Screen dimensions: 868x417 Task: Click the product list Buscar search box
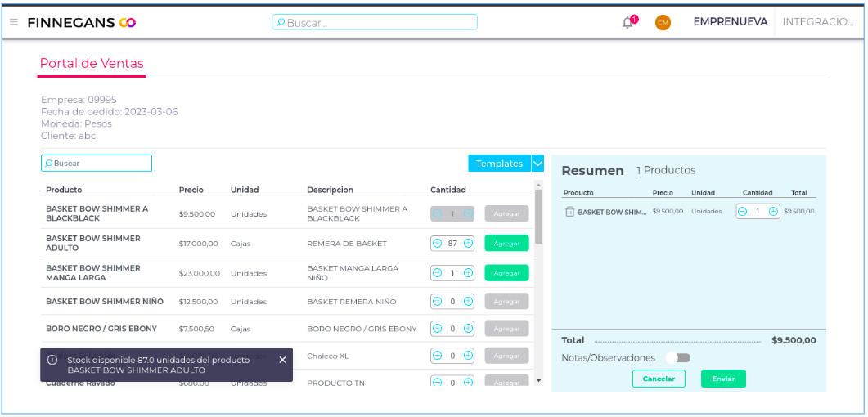point(97,164)
